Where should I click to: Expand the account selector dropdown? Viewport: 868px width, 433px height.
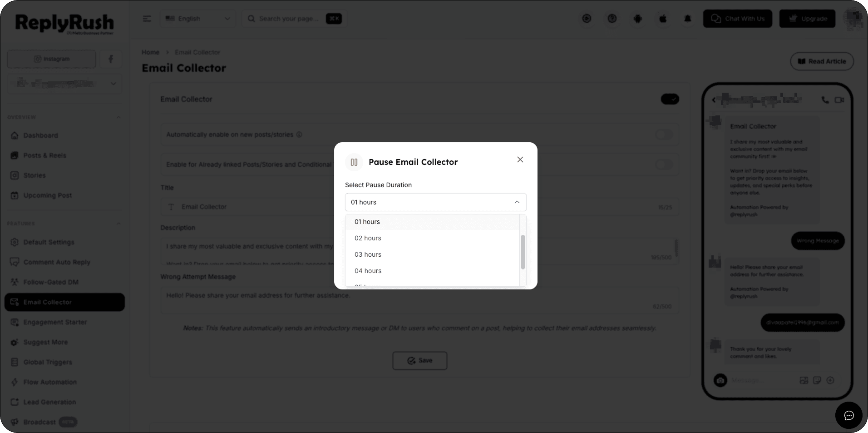point(65,84)
